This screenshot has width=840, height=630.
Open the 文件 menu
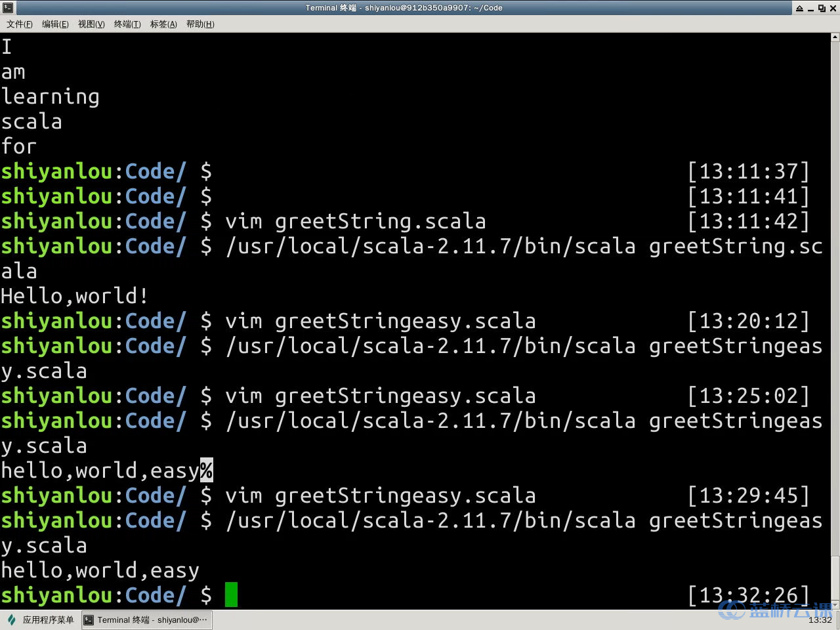click(x=18, y=24)
